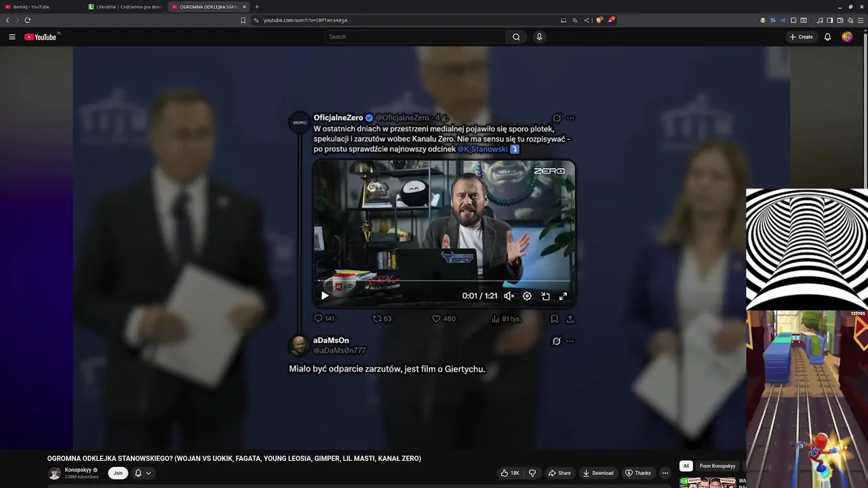
Task: Bookmark this page from the address bar
Action: point(243,20)
